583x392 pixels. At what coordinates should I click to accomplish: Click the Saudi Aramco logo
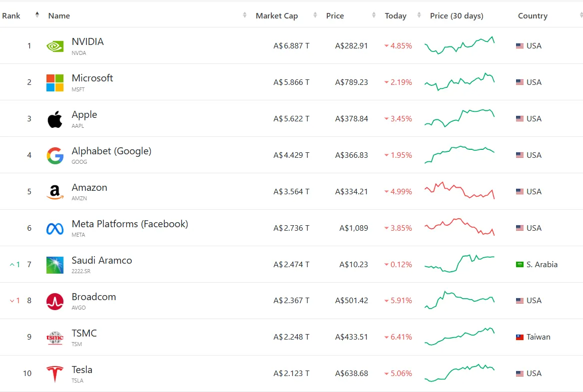[55, 265]
